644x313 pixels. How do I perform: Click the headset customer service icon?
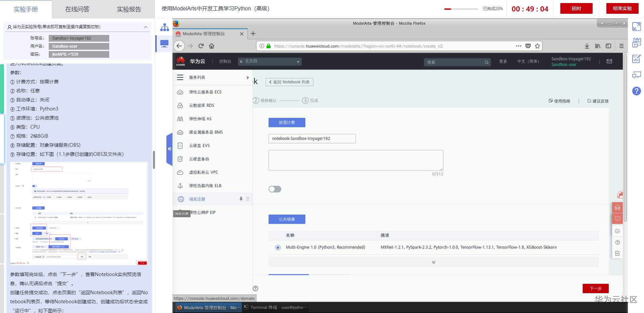pos(617,208)
